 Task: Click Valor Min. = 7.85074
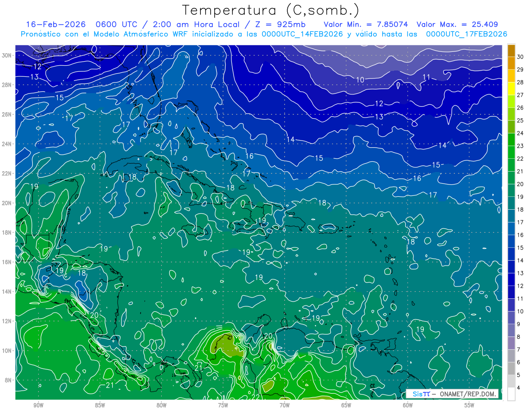coord(366,24)
